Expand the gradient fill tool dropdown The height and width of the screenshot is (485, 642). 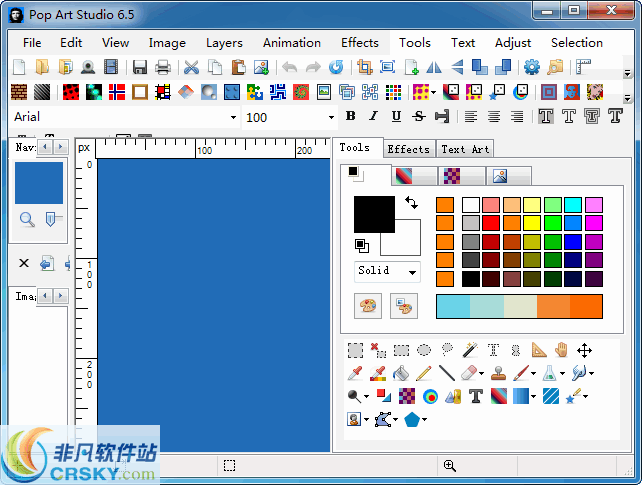click(533, 396)
